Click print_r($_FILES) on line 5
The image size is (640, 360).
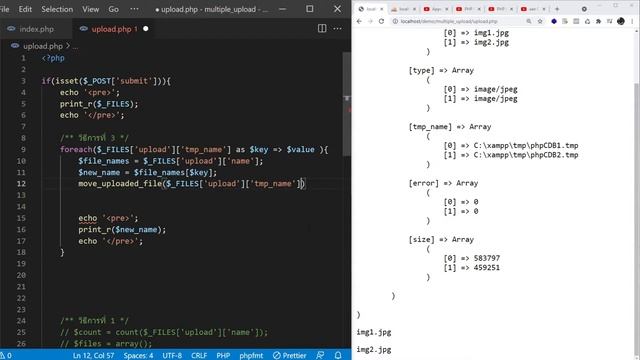pyautogui.click(x=99, y=104)
